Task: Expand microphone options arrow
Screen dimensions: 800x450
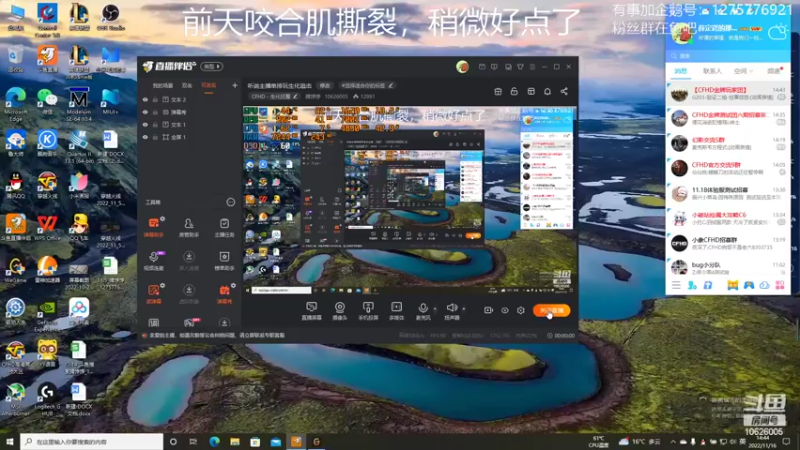Action: (435, 309)
